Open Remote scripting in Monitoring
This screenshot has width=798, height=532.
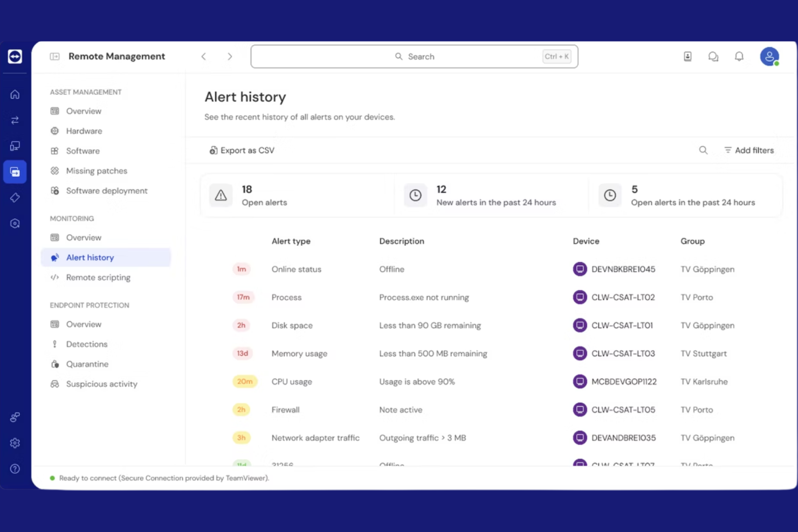click(98, 278)
